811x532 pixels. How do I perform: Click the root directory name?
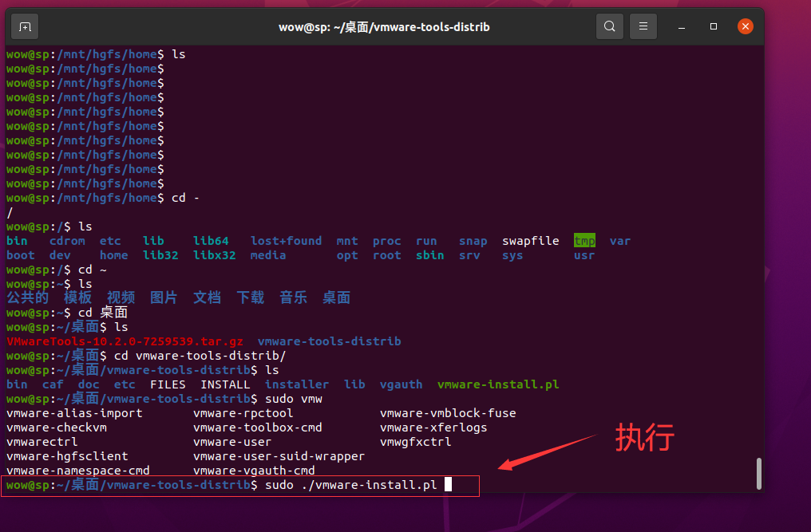point(386,255)
